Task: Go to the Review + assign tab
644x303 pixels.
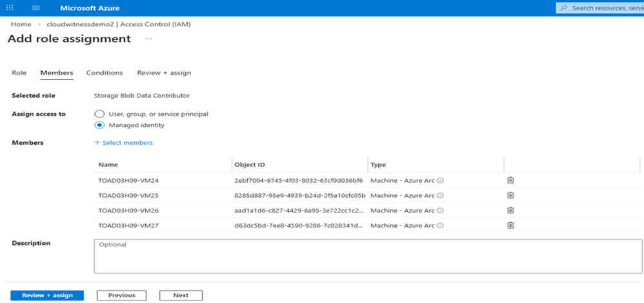Action: [164, 73]
